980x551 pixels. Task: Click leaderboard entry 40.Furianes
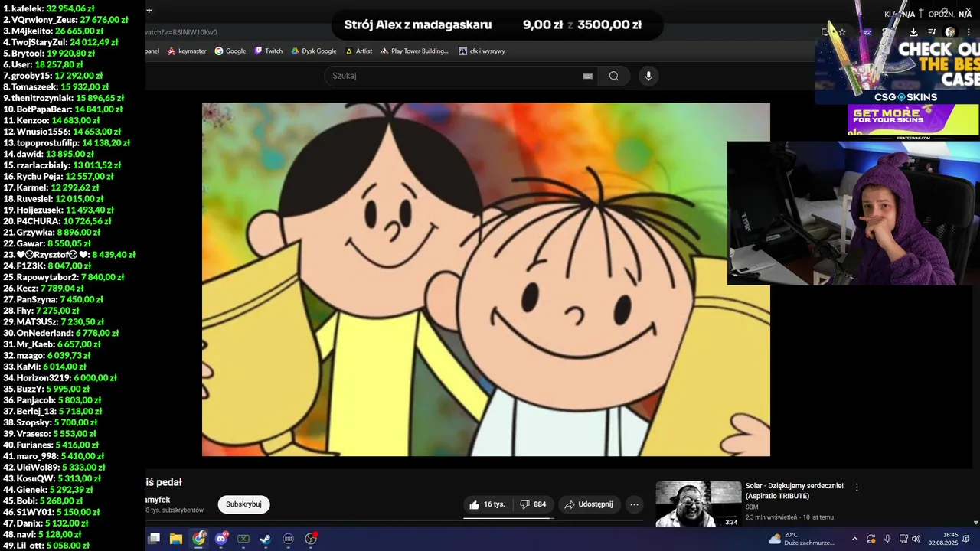tap(51, 445)
